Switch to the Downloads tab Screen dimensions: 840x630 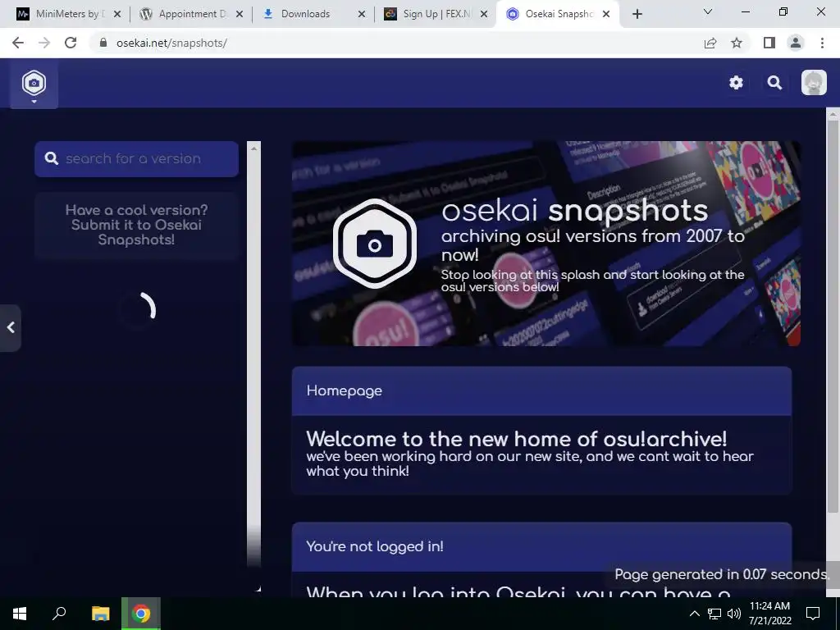[x=313, y=14]
